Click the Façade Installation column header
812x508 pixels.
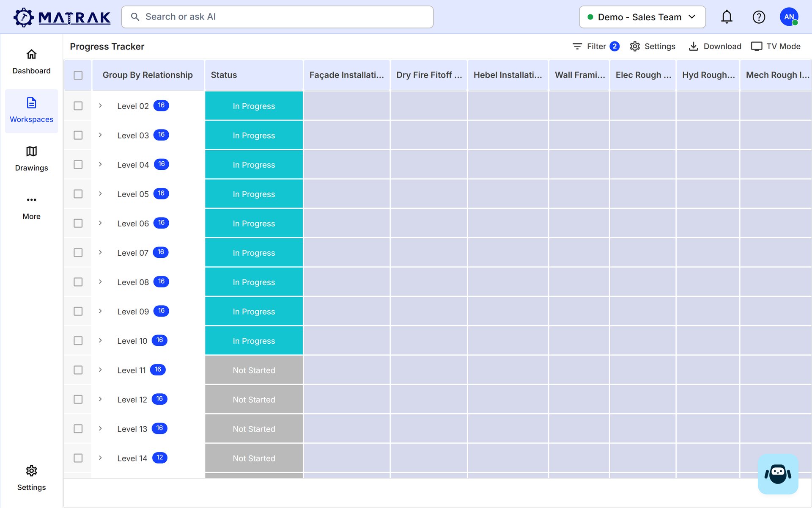(346, 75)
